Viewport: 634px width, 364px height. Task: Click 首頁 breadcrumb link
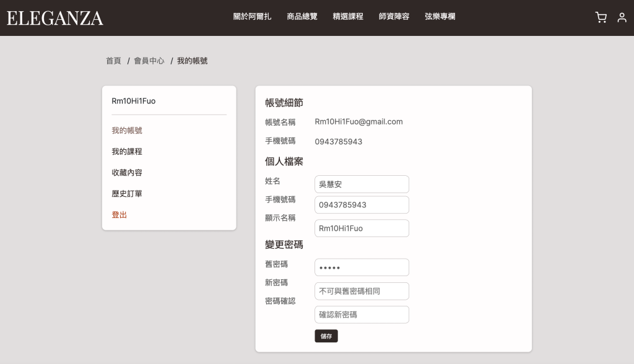(x=113, y=61)
